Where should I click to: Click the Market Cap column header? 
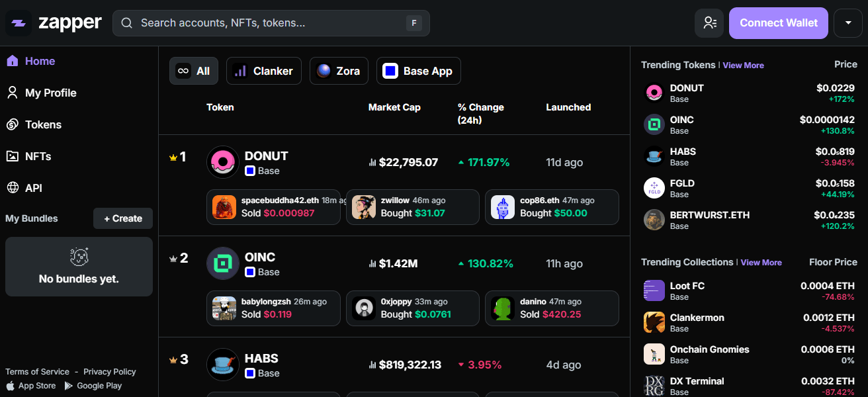tap(394, 107)
